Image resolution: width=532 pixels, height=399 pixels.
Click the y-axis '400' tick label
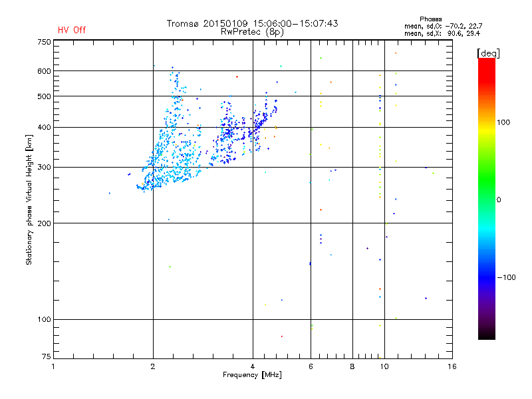click(x=44, y=127)
